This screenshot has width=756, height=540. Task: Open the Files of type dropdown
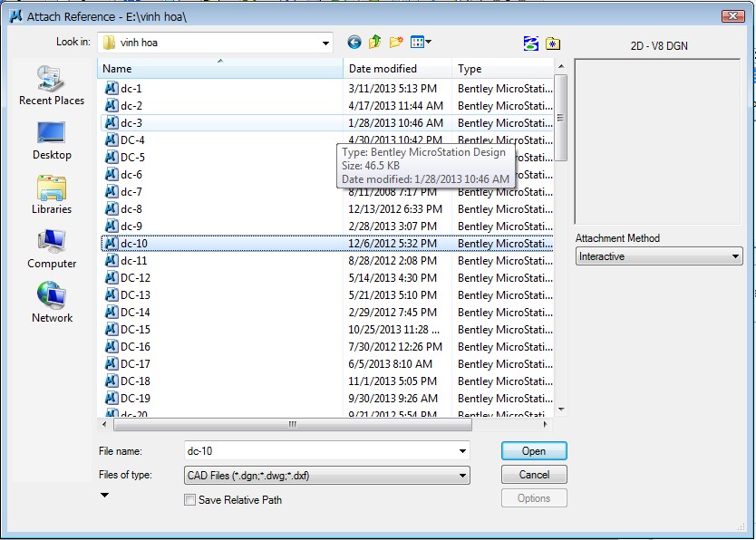click(463, 476)
